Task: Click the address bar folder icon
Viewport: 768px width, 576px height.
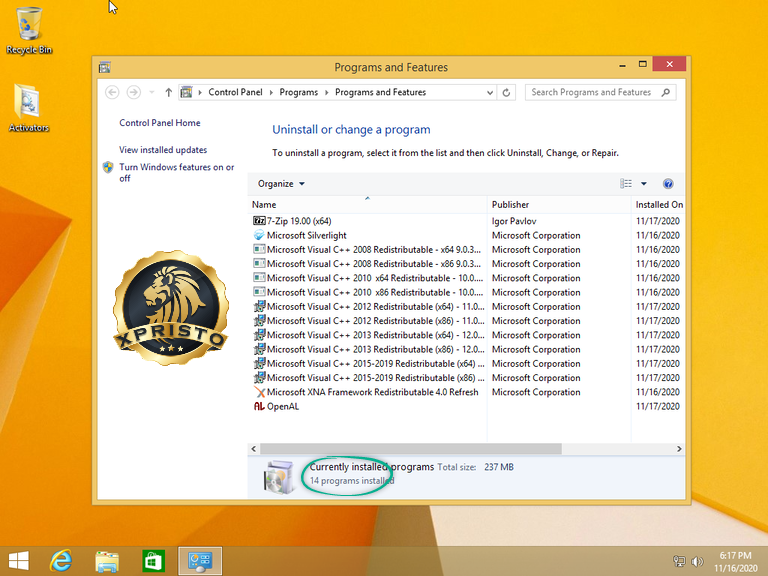Action: coord(186,92)
